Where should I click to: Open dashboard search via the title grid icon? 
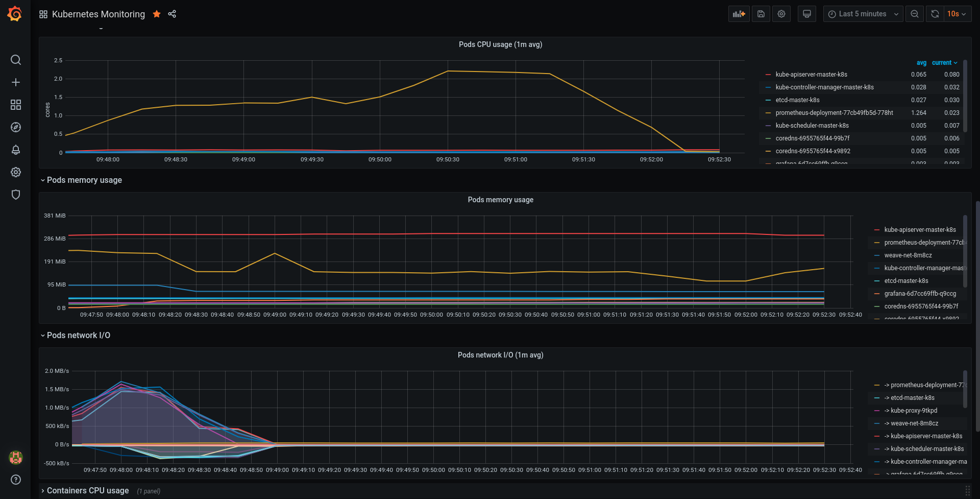point(43,14)
